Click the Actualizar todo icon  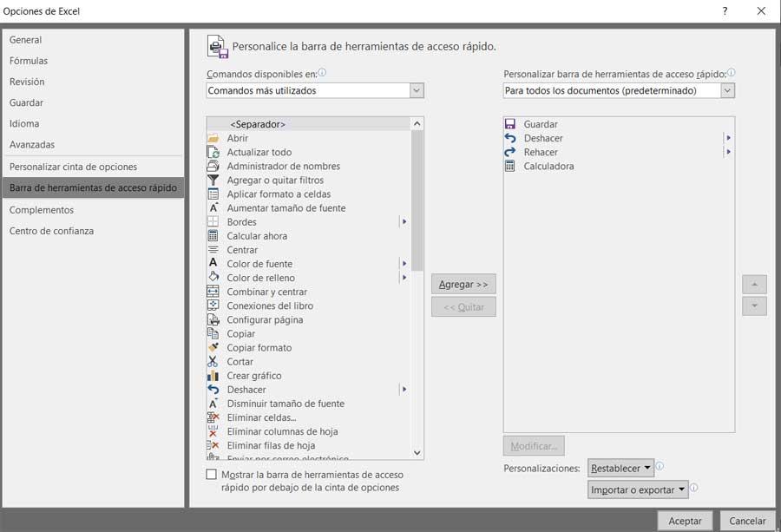(x=213, y=152)
